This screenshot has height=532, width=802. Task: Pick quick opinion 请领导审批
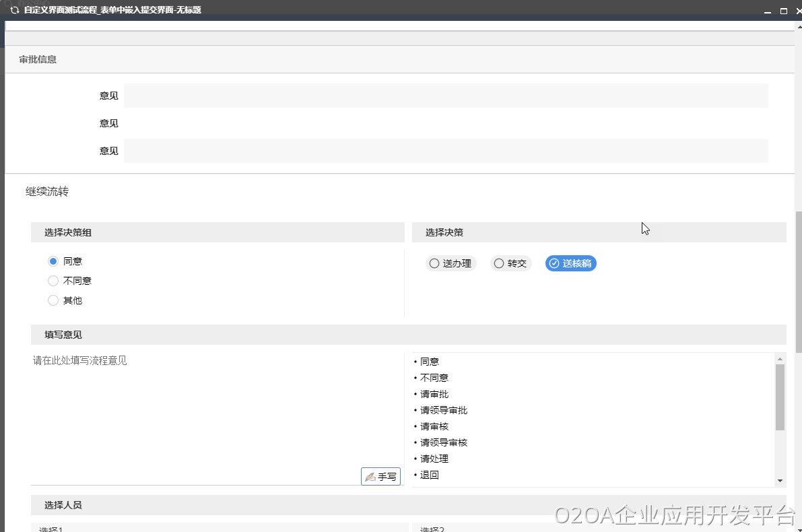click(443, 410)
